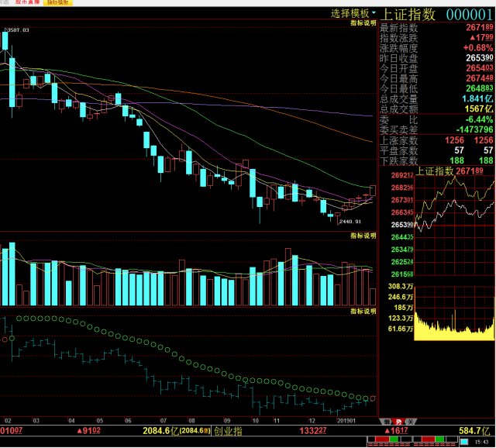The height and width of the screenshot is (448, 496).
Task: Click the 指标说明 link above the K-line chart
Action: 363,23
